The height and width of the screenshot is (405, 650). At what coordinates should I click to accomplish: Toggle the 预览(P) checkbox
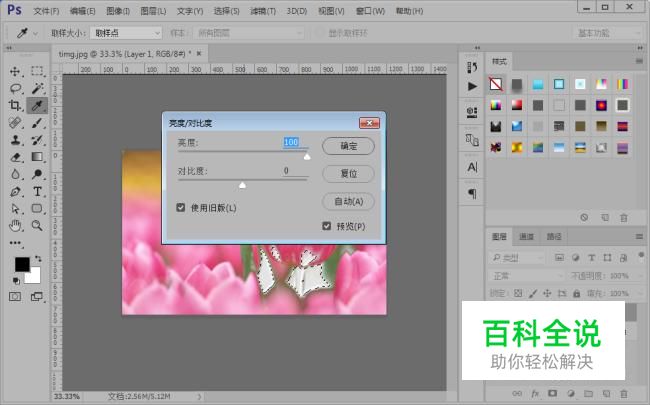[x=327, y=226]
